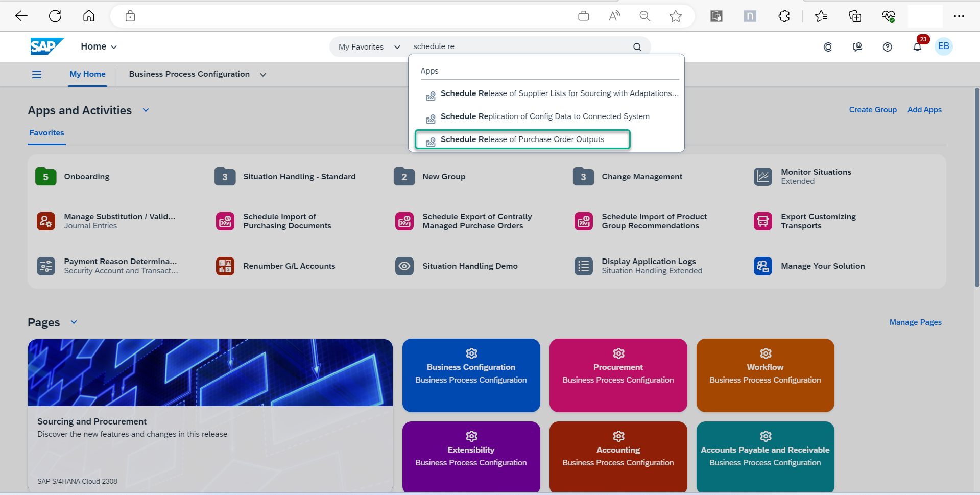Click the Situation Handling Demo eye icon
Viewport: 980px width, 495px height.
(x=404, y=266)
